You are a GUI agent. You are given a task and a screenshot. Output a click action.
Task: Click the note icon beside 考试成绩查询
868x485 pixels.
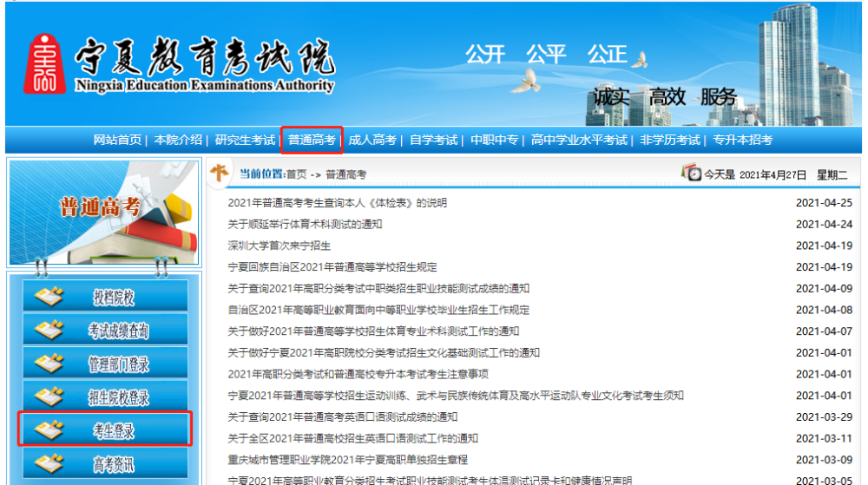pyautogui.click(x=49, y=331)
